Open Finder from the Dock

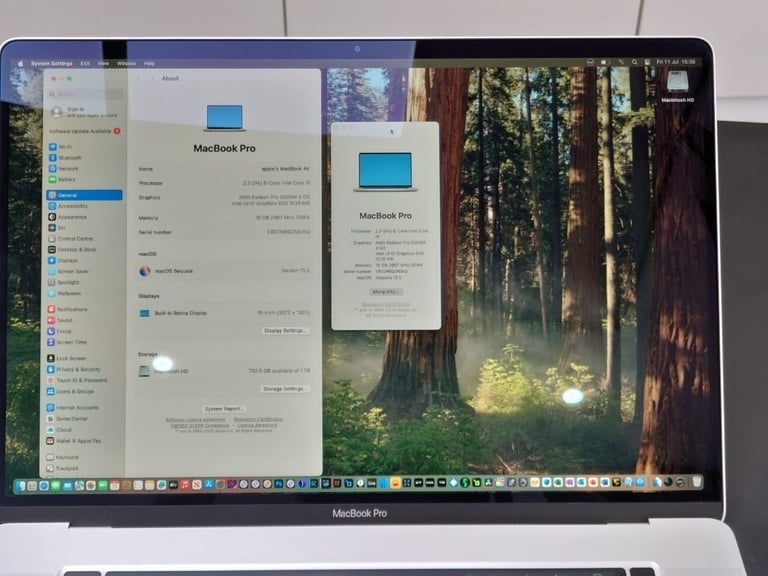20,485
